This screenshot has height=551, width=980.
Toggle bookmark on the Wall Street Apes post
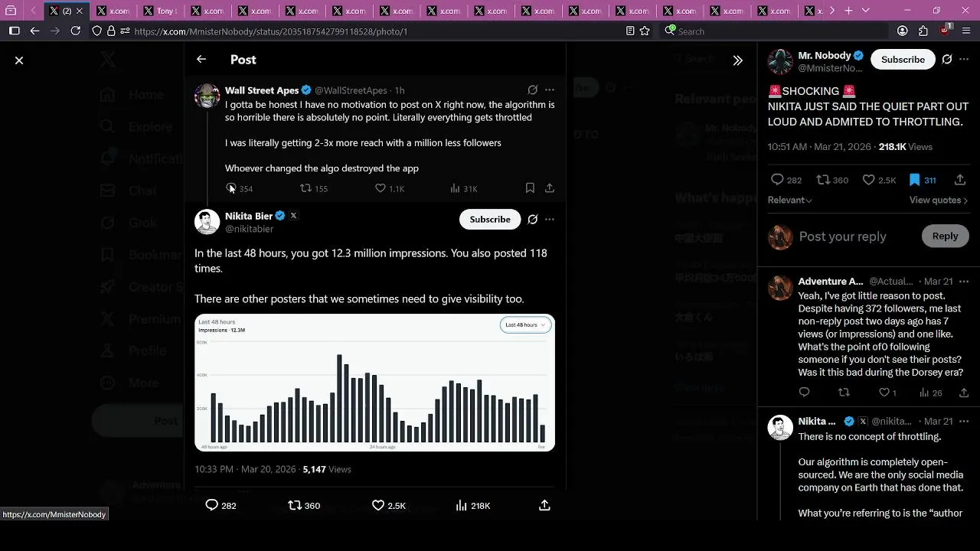tap(530, 187)
